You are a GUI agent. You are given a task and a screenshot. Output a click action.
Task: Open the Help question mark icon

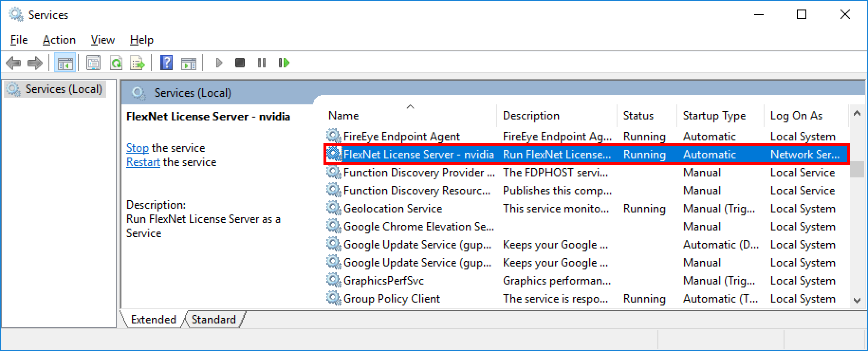click(x=166, y=63)
